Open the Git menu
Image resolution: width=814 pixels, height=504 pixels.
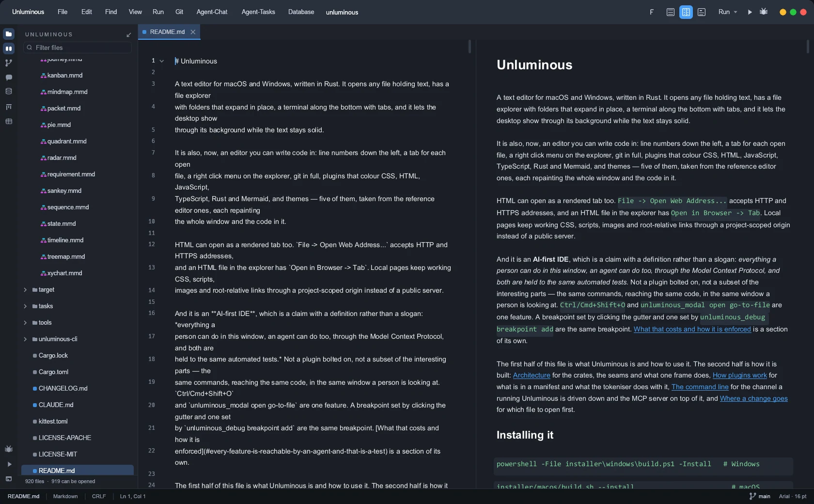(179, 12)
